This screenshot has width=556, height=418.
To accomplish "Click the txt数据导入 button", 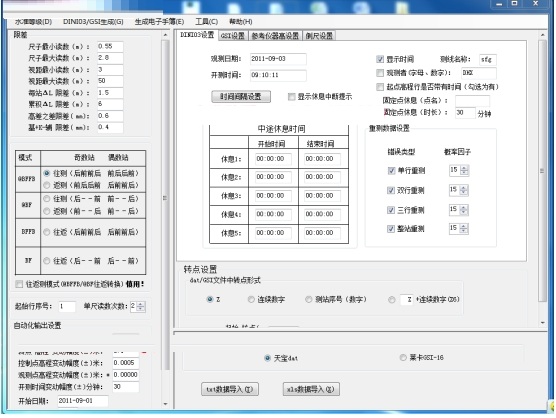I will coord(229,389).
